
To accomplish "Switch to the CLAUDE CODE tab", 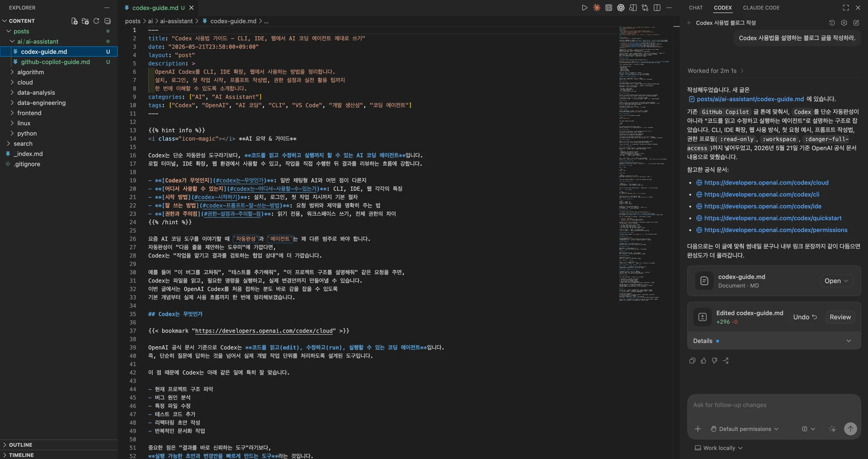I will (761, 8).
